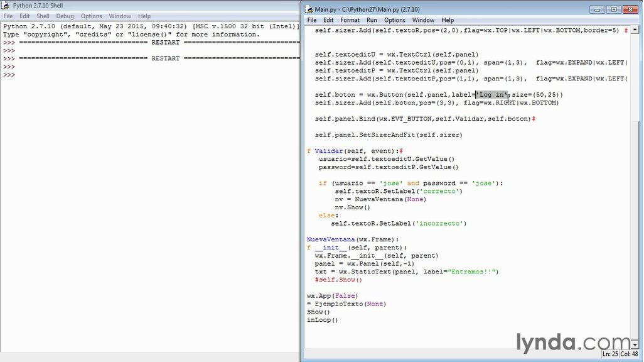Click the Validar function name

coord(328,151)
